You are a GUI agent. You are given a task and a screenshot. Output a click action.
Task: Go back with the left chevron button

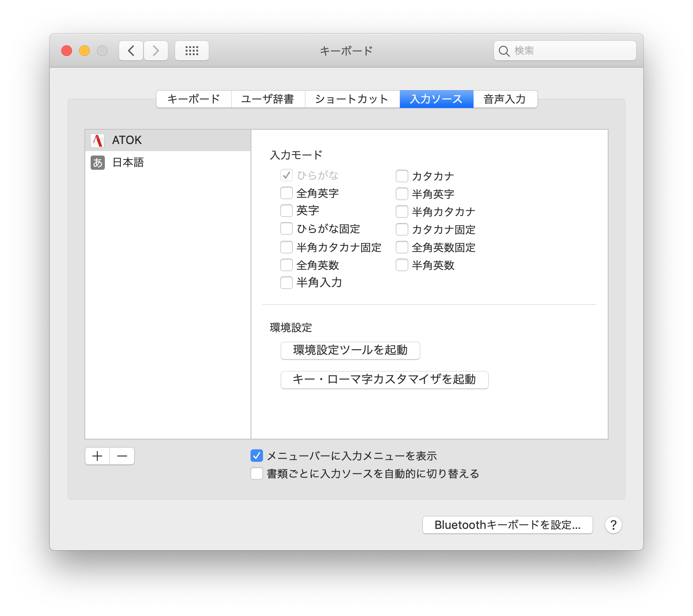[131, 51]
